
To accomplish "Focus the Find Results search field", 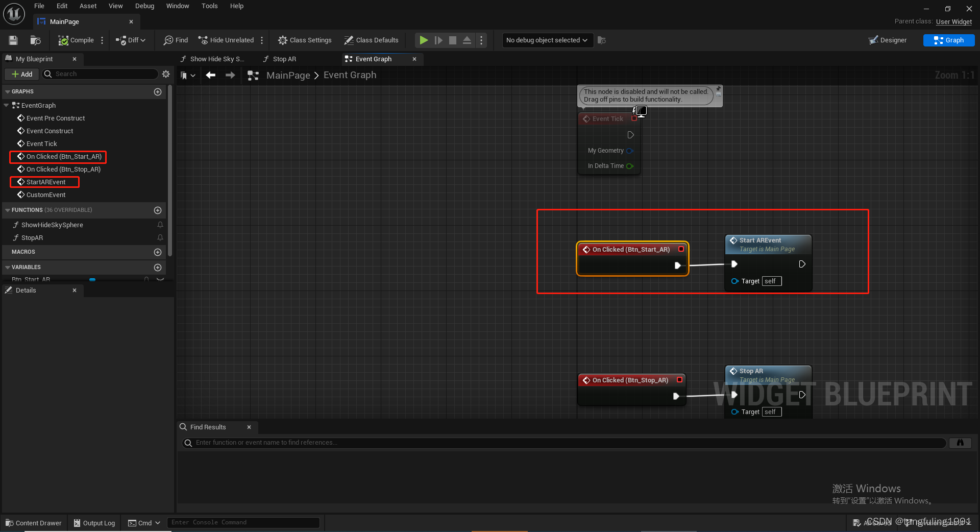I will 564,443.
